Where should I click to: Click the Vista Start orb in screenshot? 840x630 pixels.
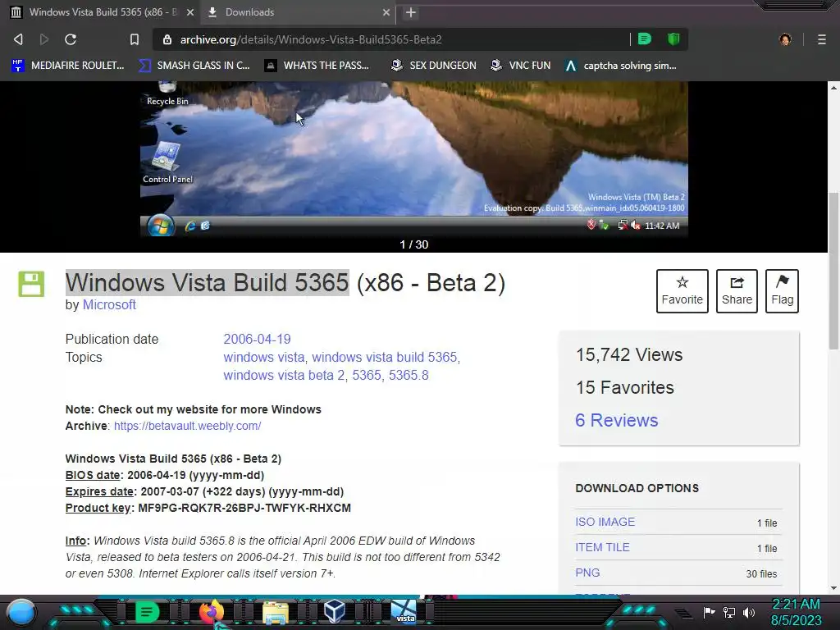pyautogui.click(x=161, y=226)
